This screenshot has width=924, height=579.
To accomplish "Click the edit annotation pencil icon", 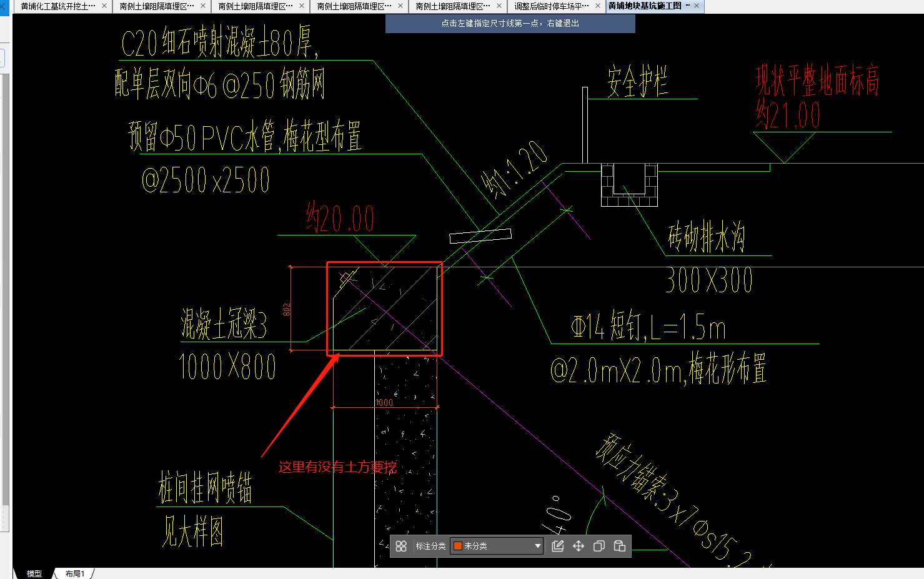I will pos(558,546).
